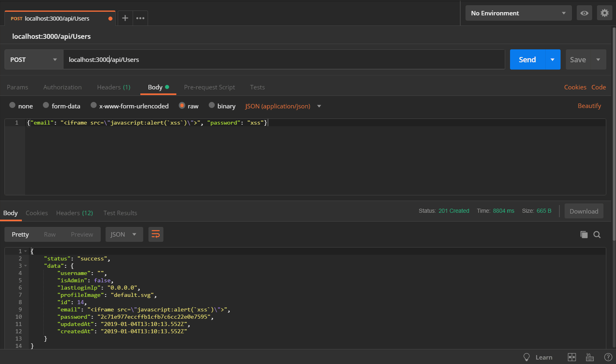This screenshot has height=364, width=616.
Task: Expand the Send button dropdown arrow
Action: coord(552,59)
